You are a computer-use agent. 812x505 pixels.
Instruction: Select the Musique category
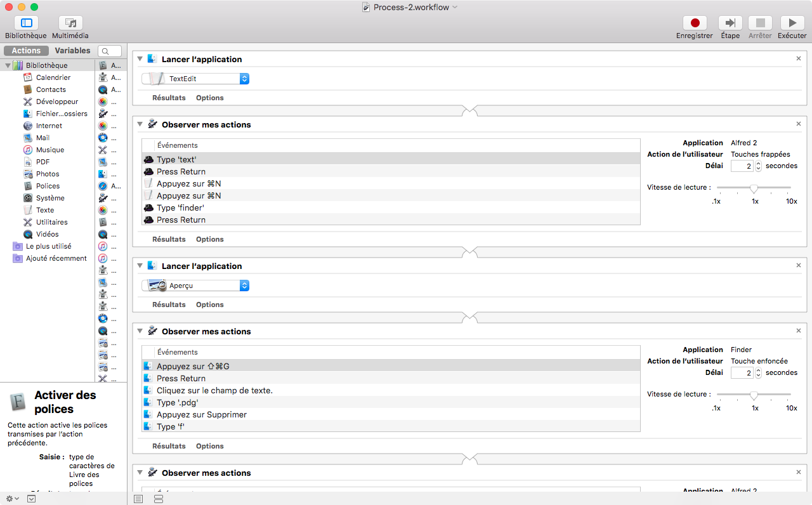click(x=49, y=150)
